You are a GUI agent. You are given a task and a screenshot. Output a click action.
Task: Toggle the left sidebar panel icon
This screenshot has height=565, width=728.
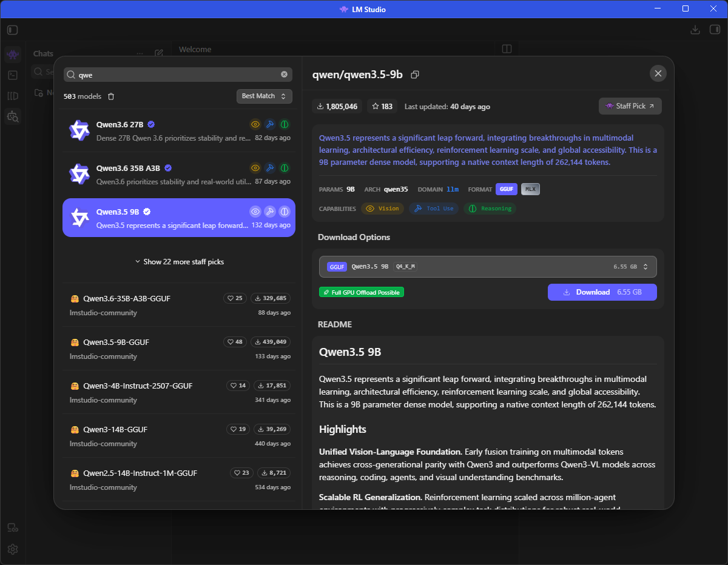tap(13, 30)
